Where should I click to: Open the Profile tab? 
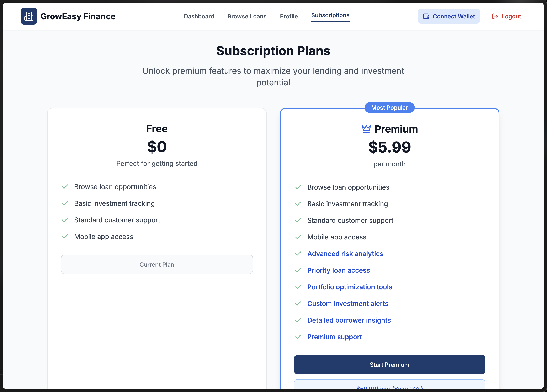tap(289, 16)
